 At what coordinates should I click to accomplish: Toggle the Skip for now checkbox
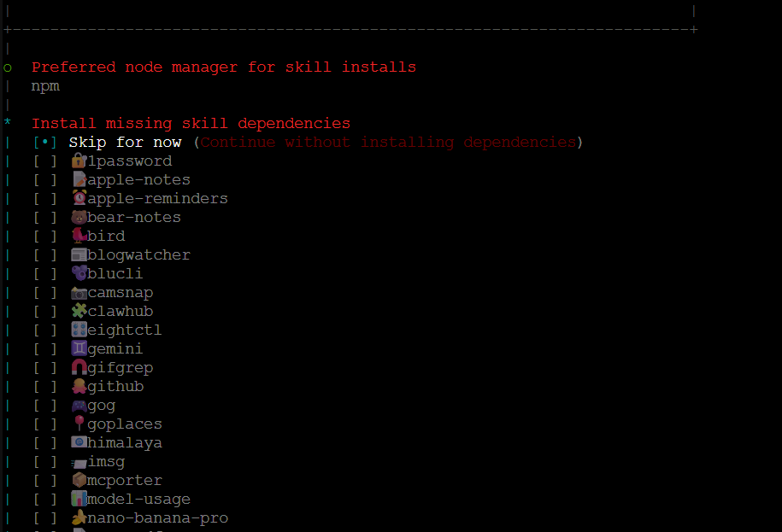tap(45, 142)
